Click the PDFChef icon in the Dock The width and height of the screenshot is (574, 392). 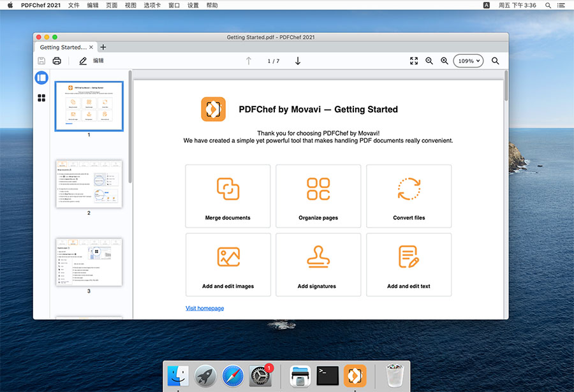pos(355,376)
